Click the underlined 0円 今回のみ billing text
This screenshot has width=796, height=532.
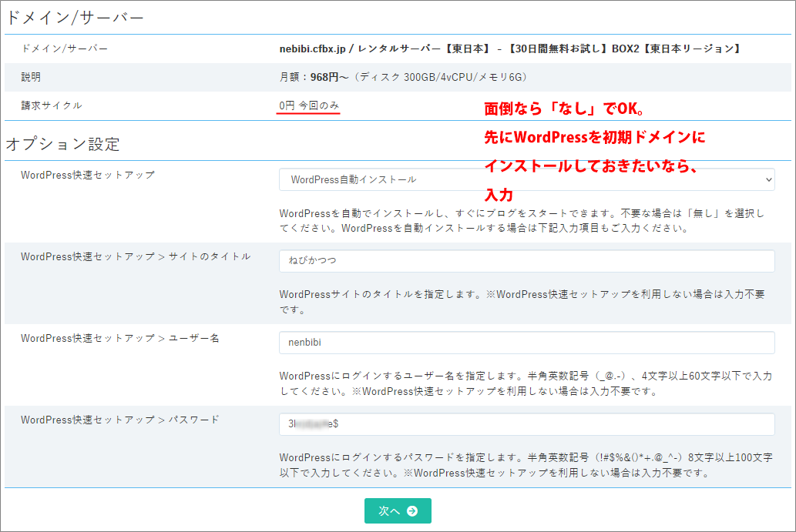coord(309,105)
